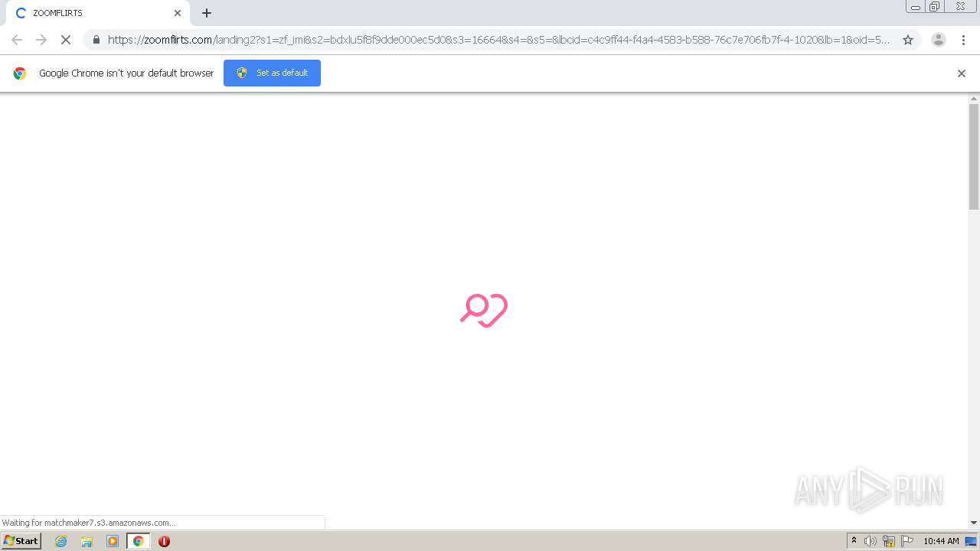Viewport: 980px width, 551px height.
Task: Open the volume speaker tray icon
Action: pos(871,541)
